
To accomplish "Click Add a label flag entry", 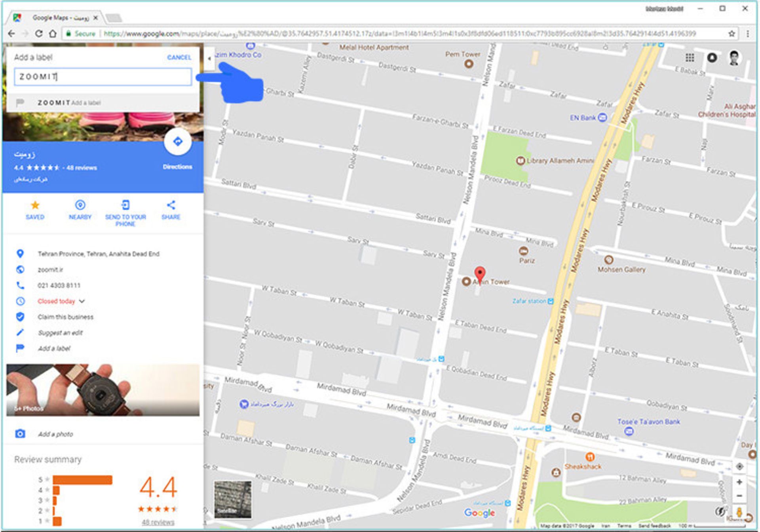I will [54, 349].
